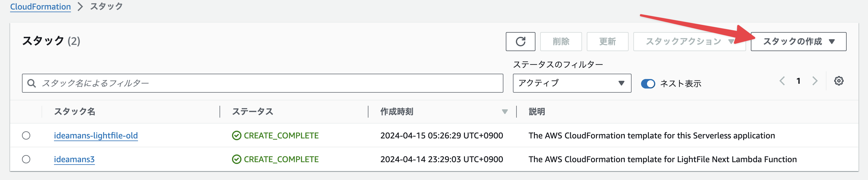Click ideamans3 CREATE_COMPLETE status icon
The image size is (868, 180).
tap(236, 159)
